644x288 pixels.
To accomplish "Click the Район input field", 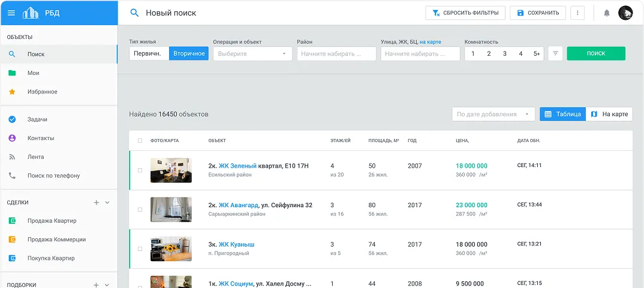I will [x=336, y=54].
